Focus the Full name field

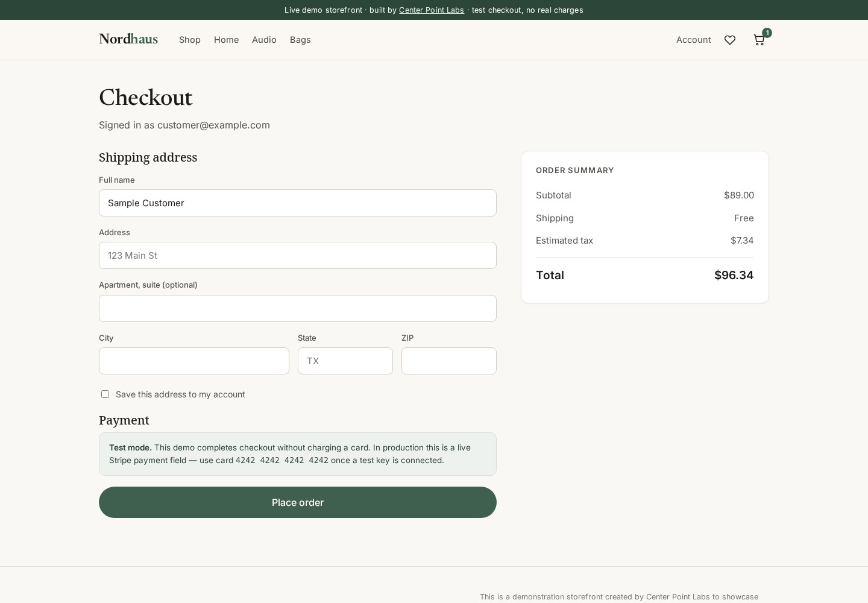coord(298,203)
